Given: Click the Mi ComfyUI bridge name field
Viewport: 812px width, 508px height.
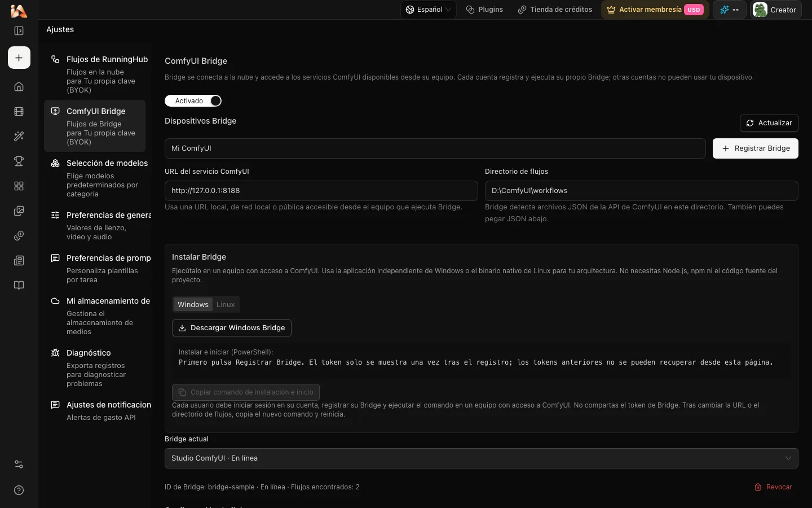Looking at the screenshot, I should click(435, 148).
